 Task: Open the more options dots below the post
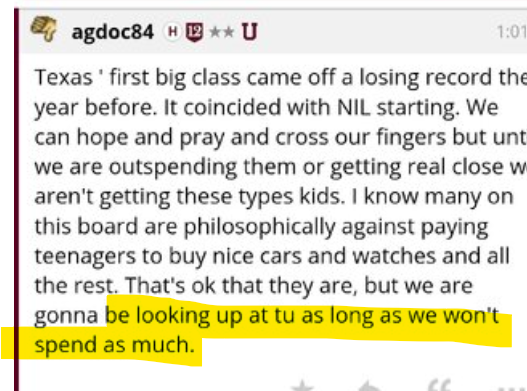(513, 388)
